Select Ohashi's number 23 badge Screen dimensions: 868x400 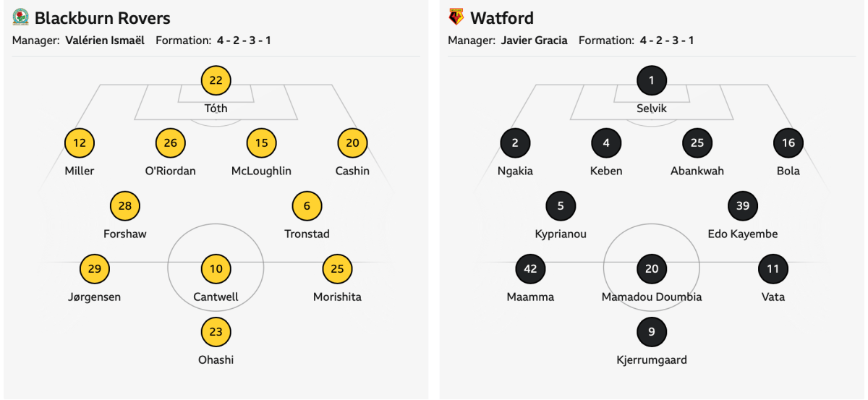216,332
